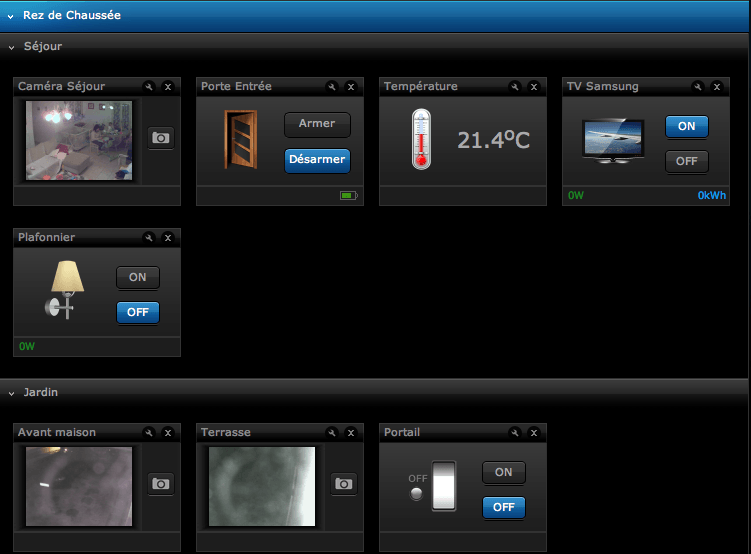The width and height of the screenshot is (751, 554).
Task: Close the Température widget
Action: tap(534, 87)
